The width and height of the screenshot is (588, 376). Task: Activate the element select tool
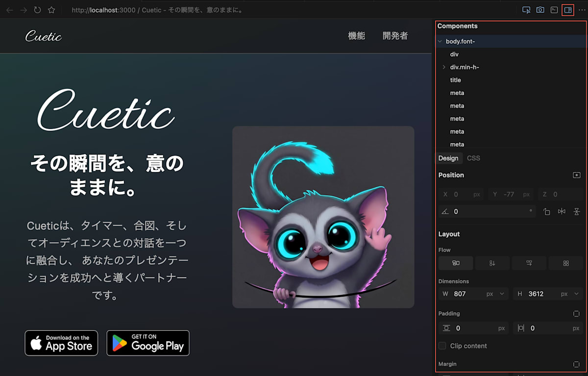[526, 10]
